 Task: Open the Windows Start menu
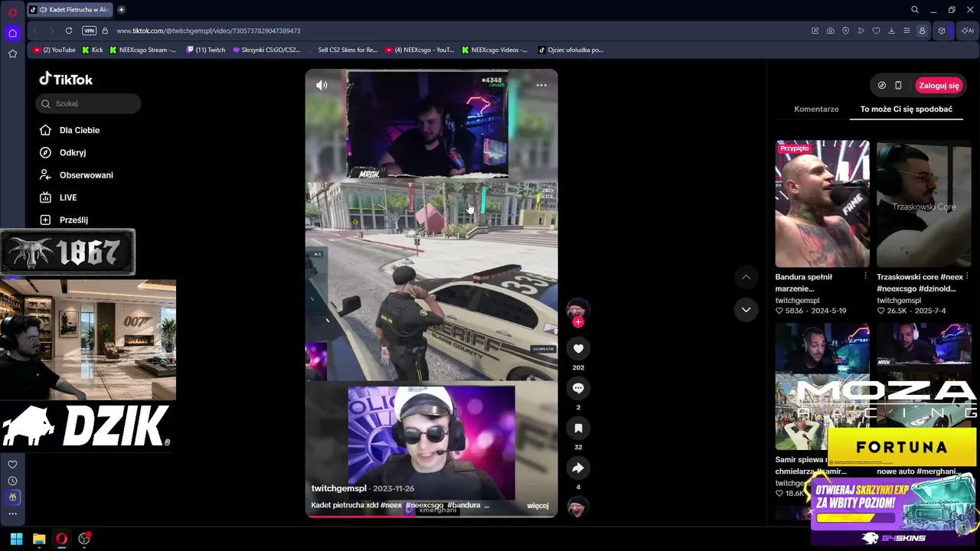16,539
